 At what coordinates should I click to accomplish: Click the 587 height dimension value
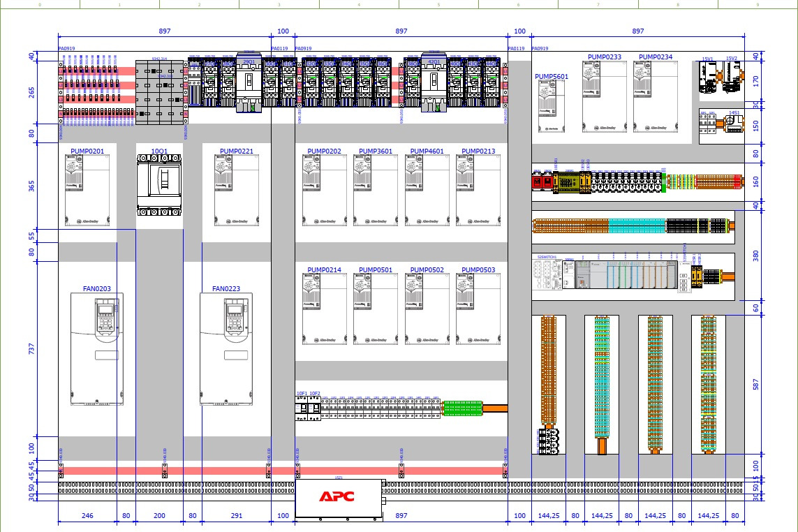[755, 384]
